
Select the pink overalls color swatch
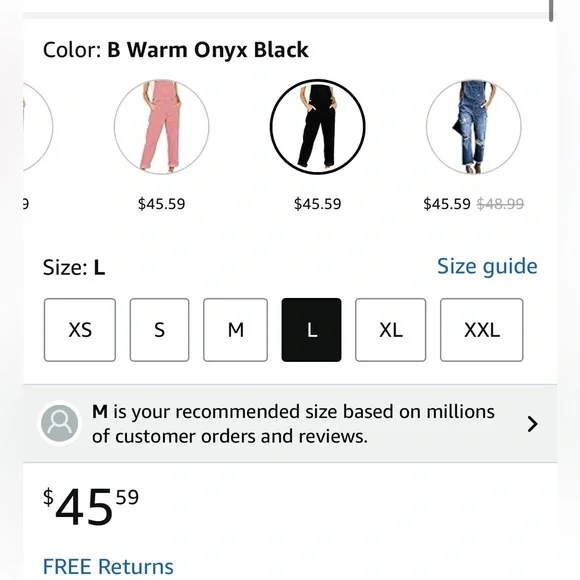pos(161,127)
